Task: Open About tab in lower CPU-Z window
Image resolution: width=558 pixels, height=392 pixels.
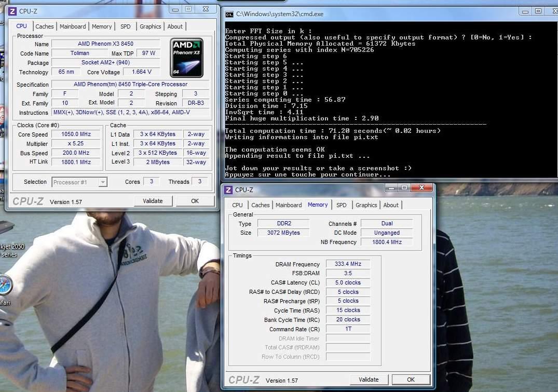Action: (x=391, y=205)
